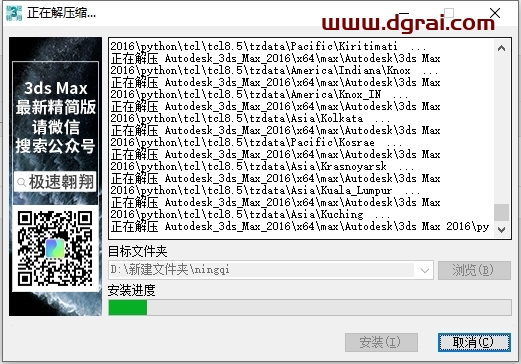
Task: Close the extraction dialog window
Action: [495, 13]
